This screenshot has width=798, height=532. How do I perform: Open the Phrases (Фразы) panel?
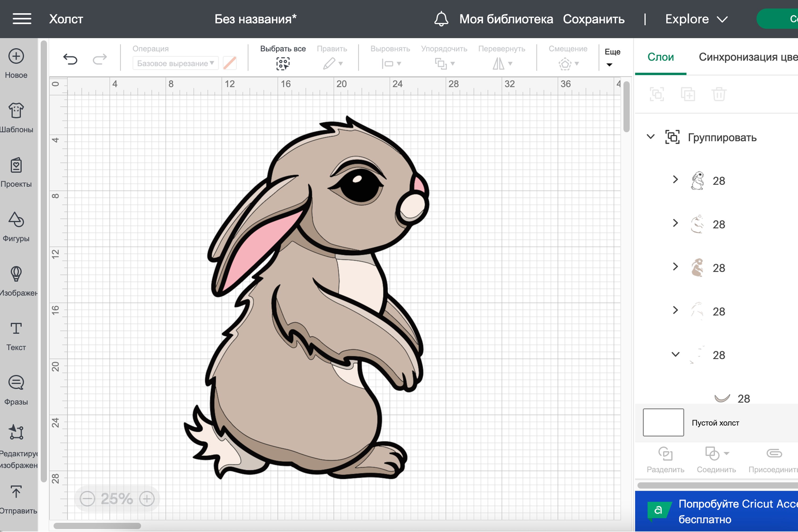pos(16,383)
